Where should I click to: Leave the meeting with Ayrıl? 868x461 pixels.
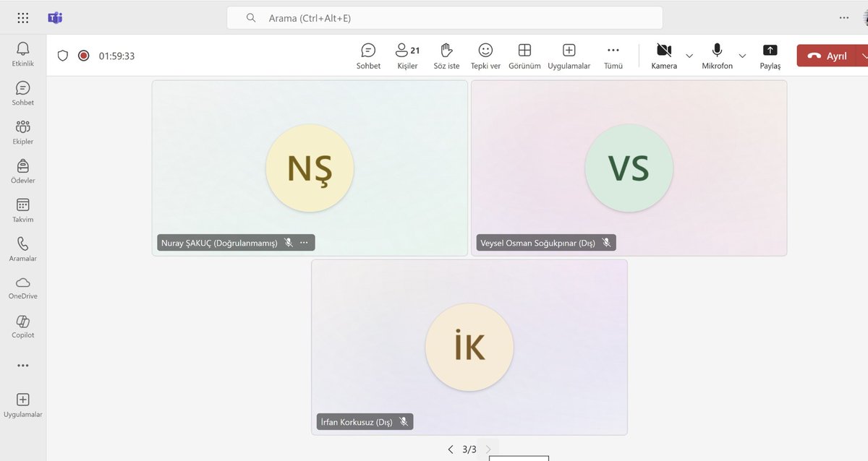pos(827,56)
